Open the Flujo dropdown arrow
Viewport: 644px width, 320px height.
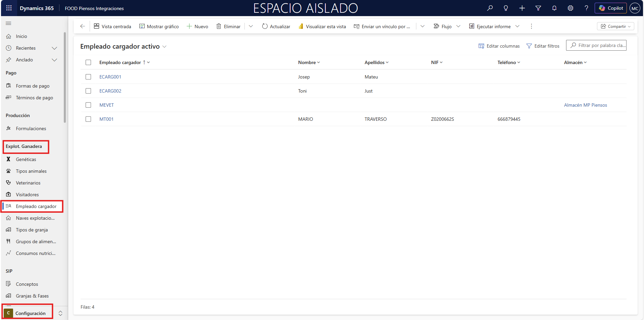(x=458, y=26)
